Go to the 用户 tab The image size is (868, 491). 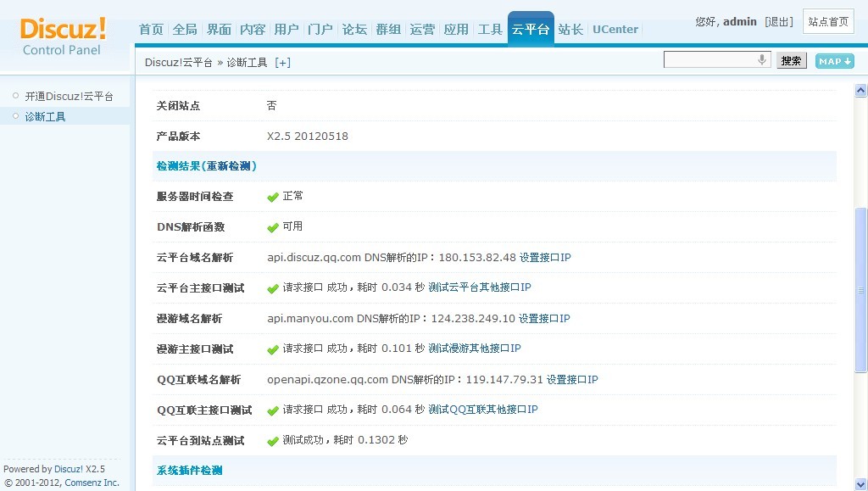pos(287,30)
